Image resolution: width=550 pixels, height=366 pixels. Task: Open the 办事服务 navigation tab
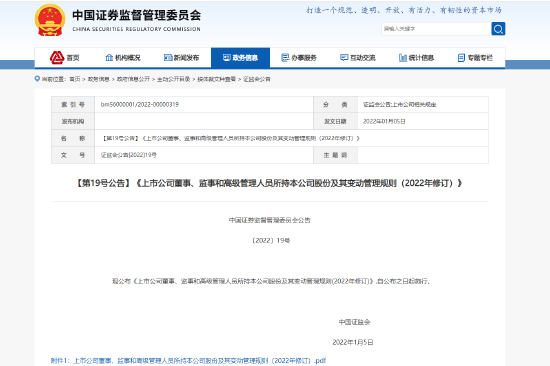click(299, 58)
